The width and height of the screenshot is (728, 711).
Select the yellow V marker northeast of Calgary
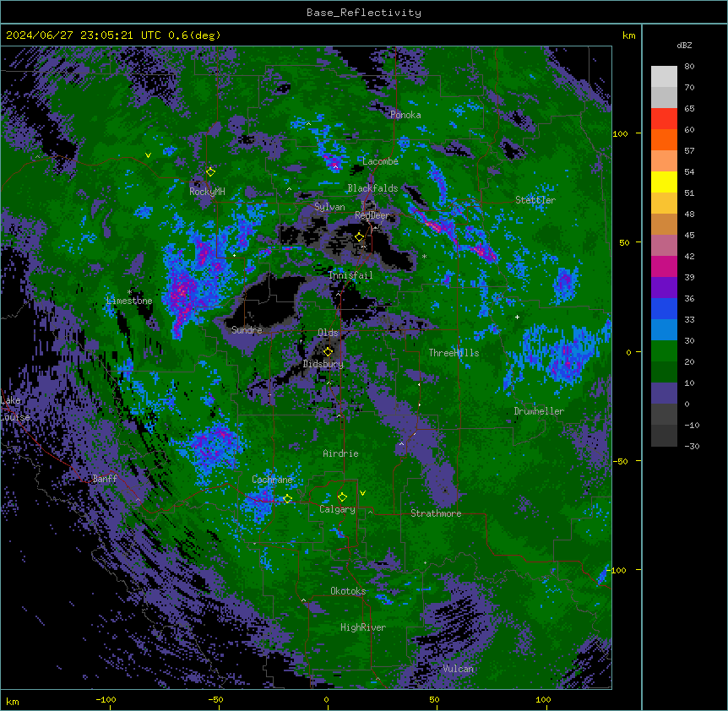click(x=362, y=493)
